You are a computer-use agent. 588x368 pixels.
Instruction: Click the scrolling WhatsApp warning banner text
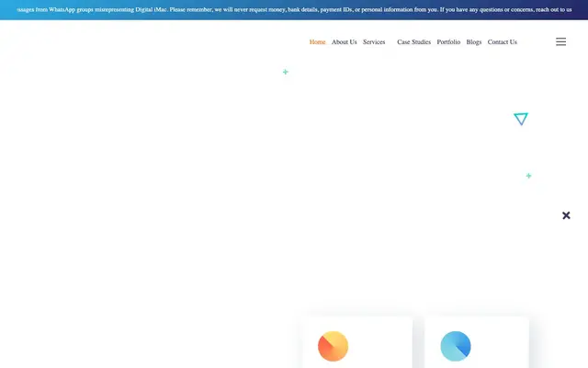[x=294, y=10]
